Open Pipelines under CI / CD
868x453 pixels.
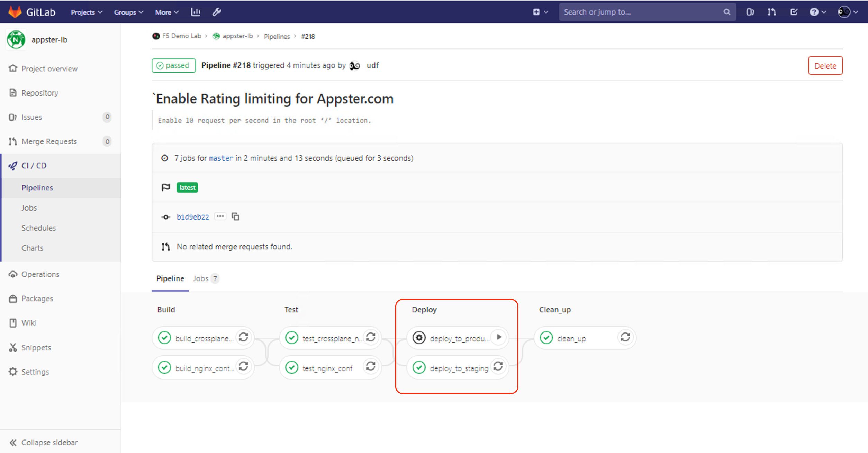coord(61,188)
